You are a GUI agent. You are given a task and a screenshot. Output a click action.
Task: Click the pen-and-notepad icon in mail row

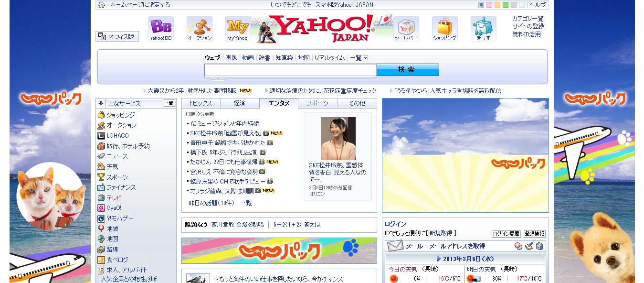(529, 246)
